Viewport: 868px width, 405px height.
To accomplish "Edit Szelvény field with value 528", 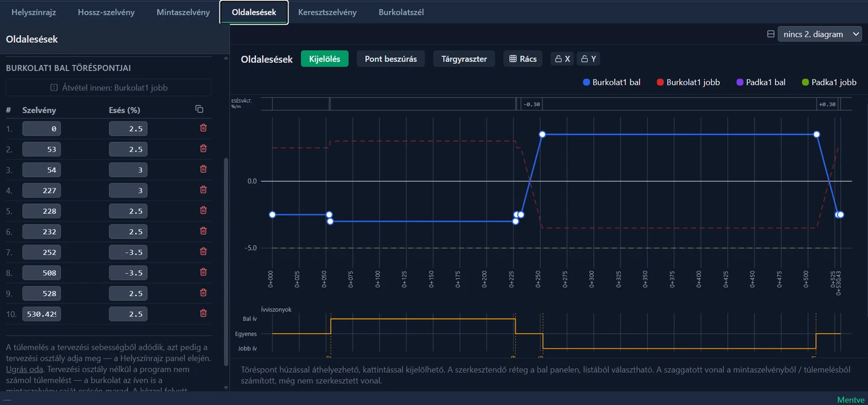I will [x=42, y=293].
